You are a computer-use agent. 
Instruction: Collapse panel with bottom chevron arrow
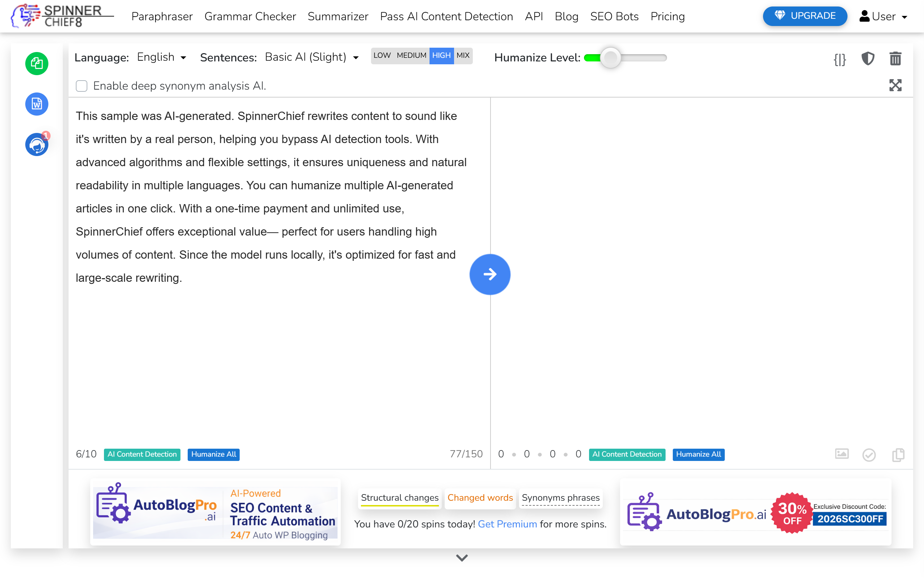[x=462, y=558]
